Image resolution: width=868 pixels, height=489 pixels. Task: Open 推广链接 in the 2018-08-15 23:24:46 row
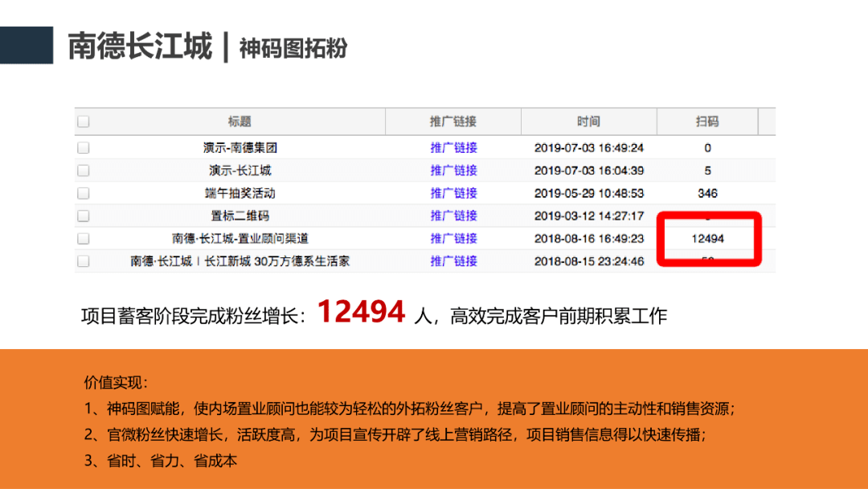pyautogui.click(x=453, y=261)
